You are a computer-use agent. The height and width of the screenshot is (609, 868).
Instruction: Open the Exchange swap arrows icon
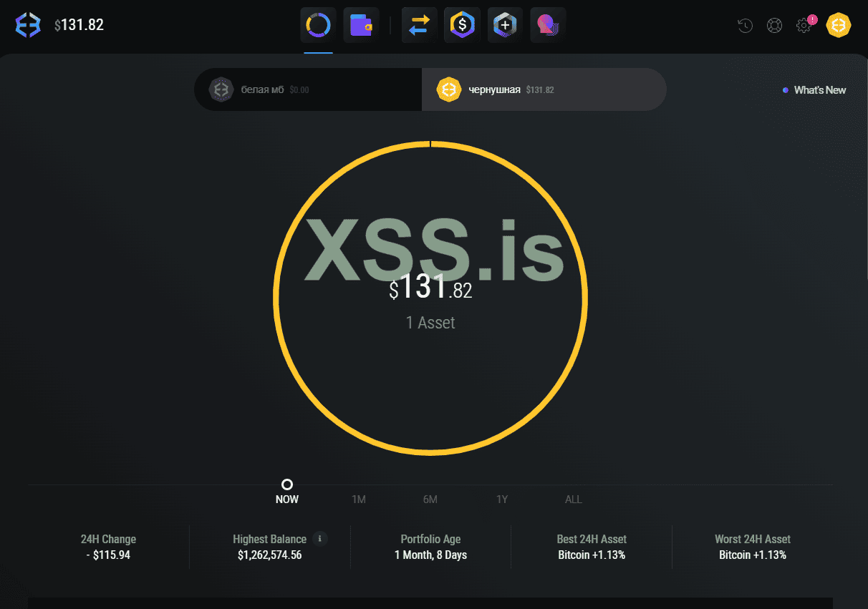(x=420, y=25)
